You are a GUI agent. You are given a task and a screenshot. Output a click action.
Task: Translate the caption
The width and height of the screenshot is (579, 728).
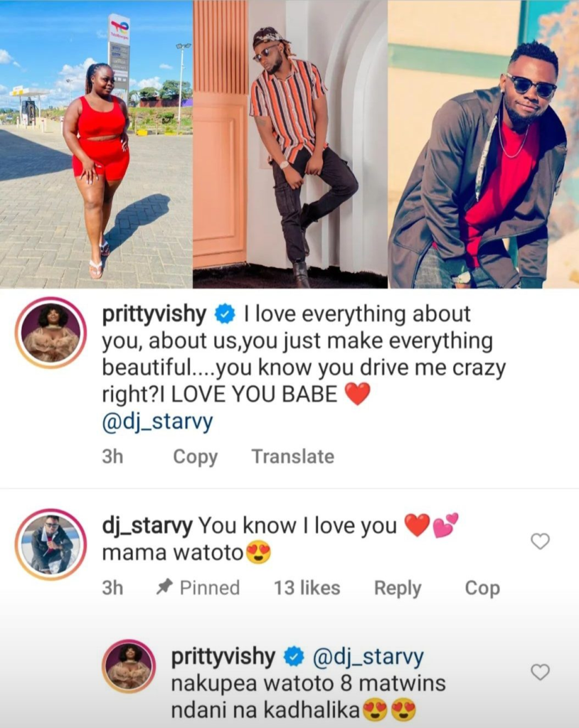[x=293, y=456]
